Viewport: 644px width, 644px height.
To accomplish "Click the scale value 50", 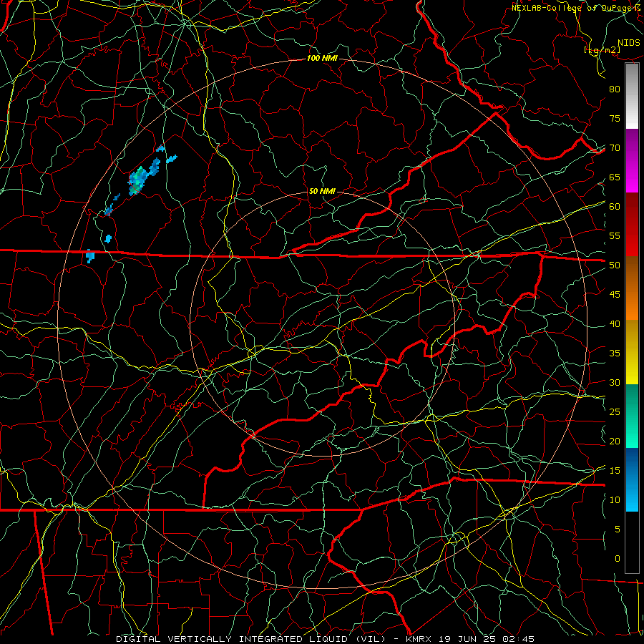I will [615, 265].
